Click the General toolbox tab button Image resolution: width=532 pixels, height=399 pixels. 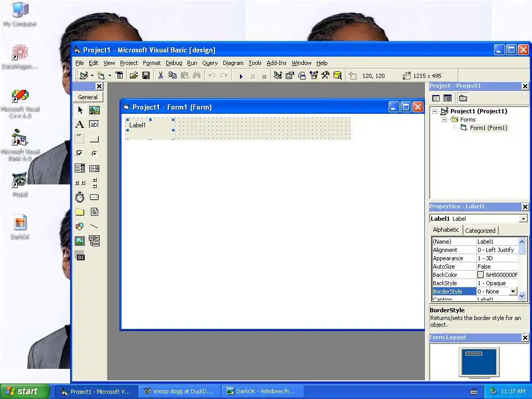tap(88, 97)
